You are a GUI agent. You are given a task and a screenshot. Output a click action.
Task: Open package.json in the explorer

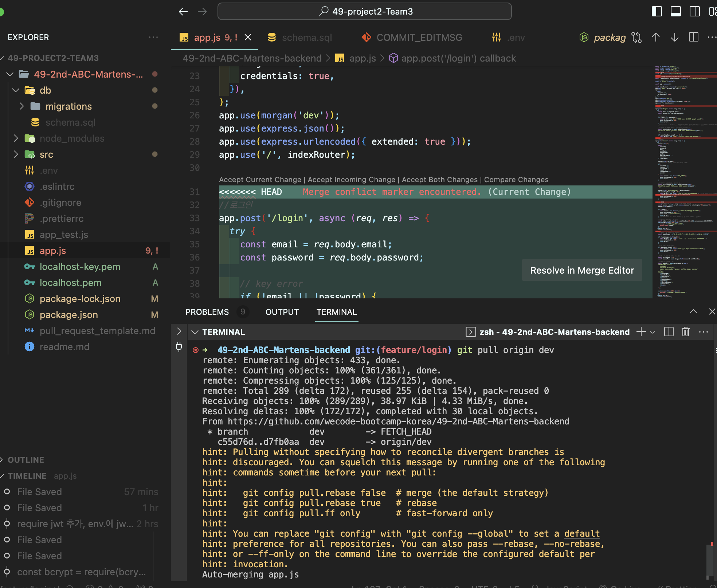[x=68, y=315]
